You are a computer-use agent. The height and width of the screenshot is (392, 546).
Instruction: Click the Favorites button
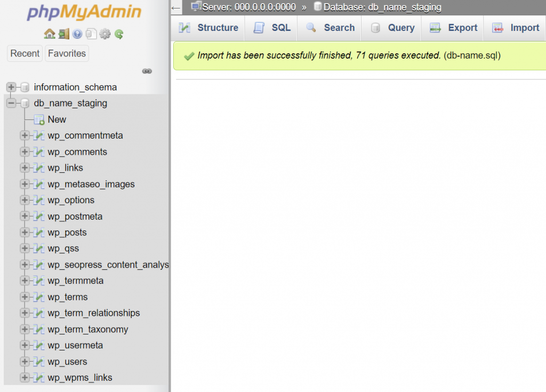(66, 53)
